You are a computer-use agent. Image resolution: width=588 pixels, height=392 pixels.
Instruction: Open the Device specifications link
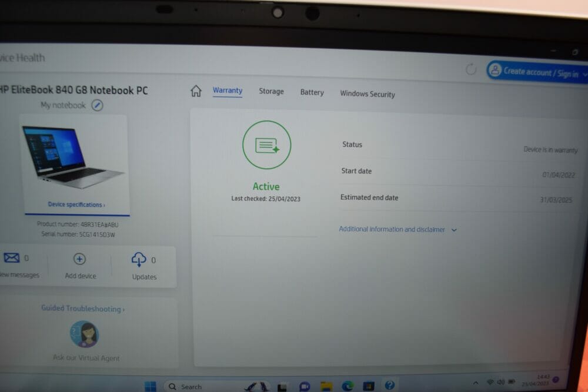(76, 205)
